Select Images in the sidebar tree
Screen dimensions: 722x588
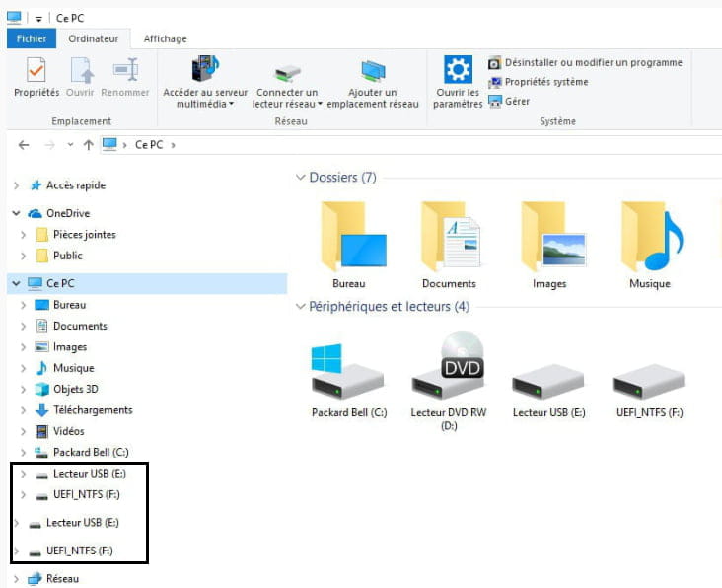click(70, 347)
